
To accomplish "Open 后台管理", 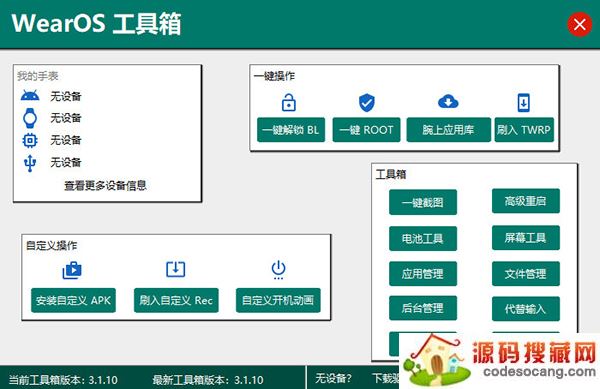I will click(x=423, y=308).
